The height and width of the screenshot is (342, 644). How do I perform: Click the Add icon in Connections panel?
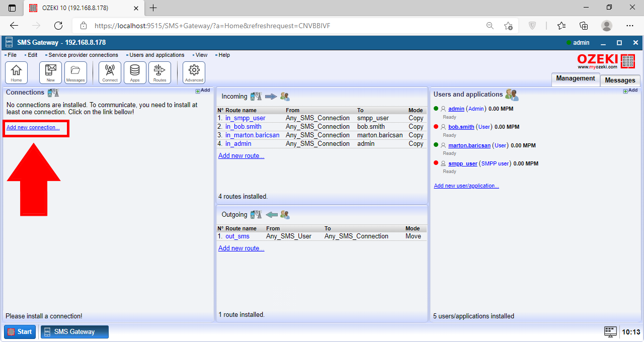click(x=203, y=91)
